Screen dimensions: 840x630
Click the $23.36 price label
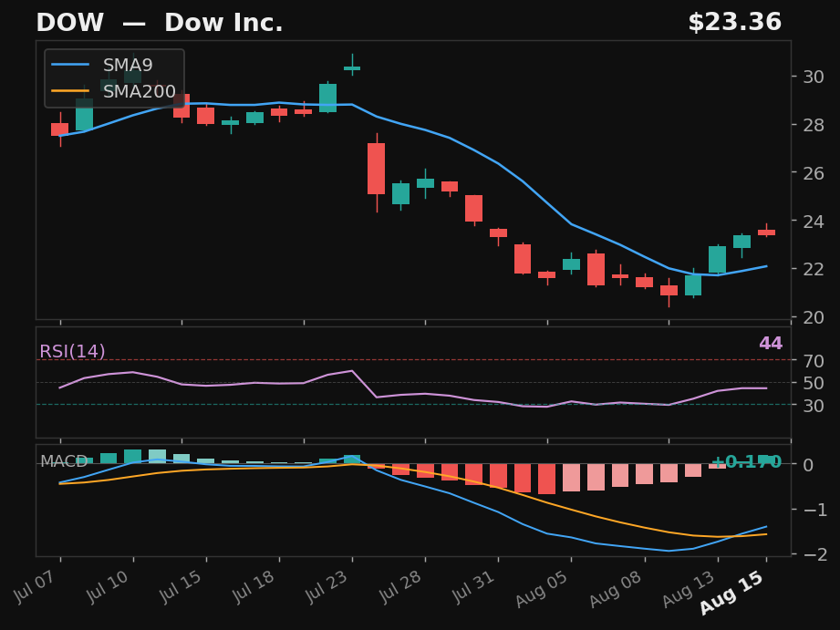point(734,23)
